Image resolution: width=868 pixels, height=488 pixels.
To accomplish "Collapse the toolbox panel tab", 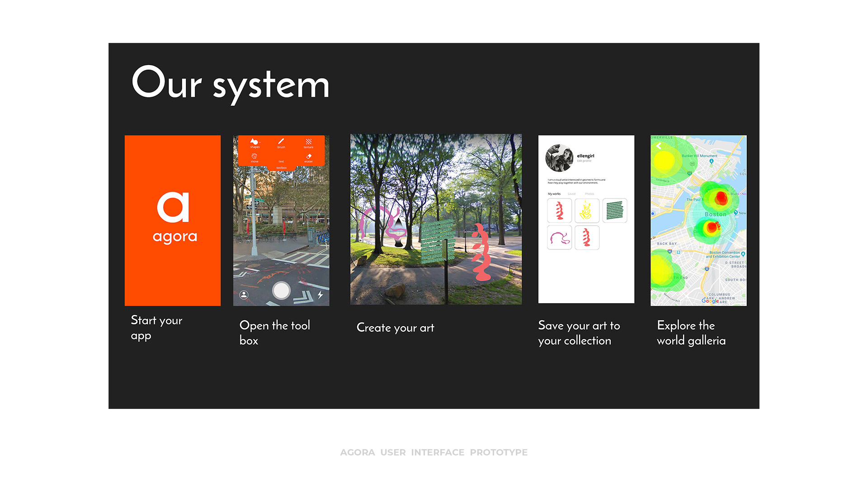I will (281, 168).
